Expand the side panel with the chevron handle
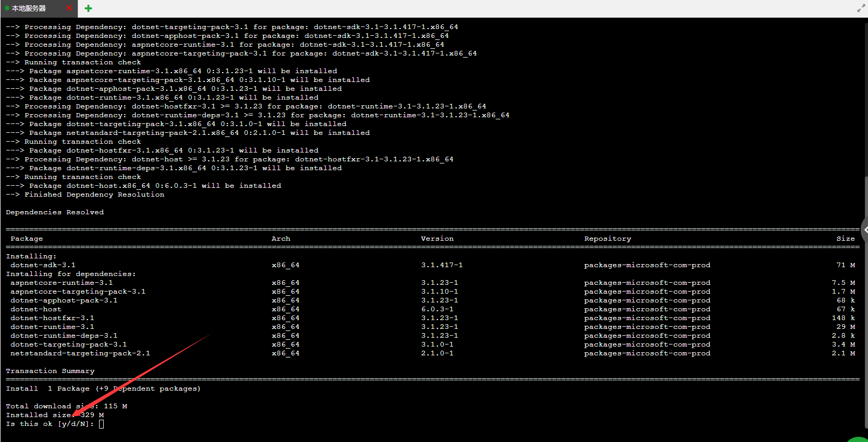This screenshot has width=868, height=442. pos(865,230)
